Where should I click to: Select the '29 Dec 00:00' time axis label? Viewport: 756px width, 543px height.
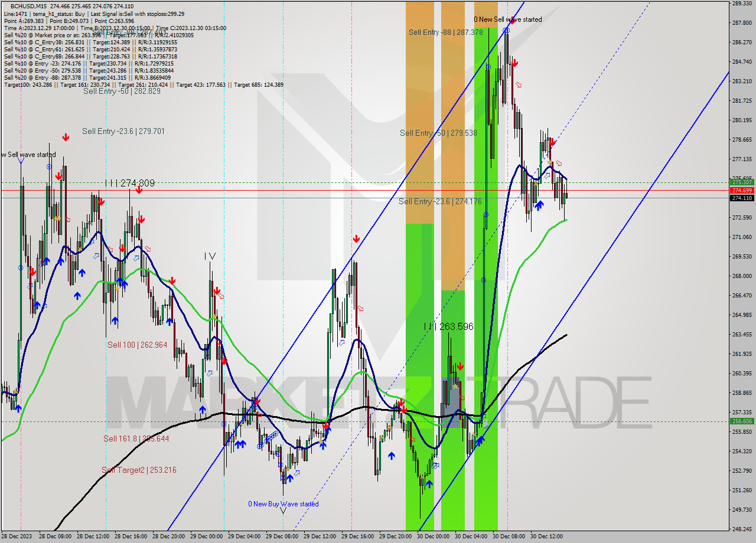click(x=207, y=537)
